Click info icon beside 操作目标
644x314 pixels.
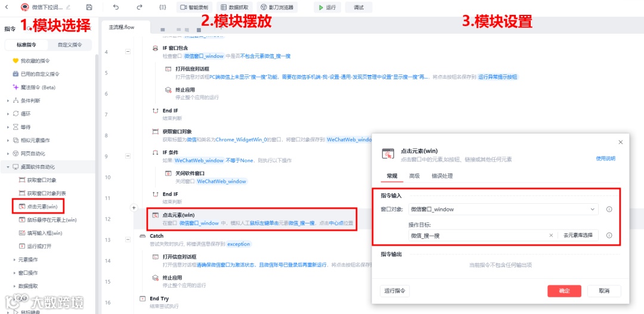(x=609, y=235)
